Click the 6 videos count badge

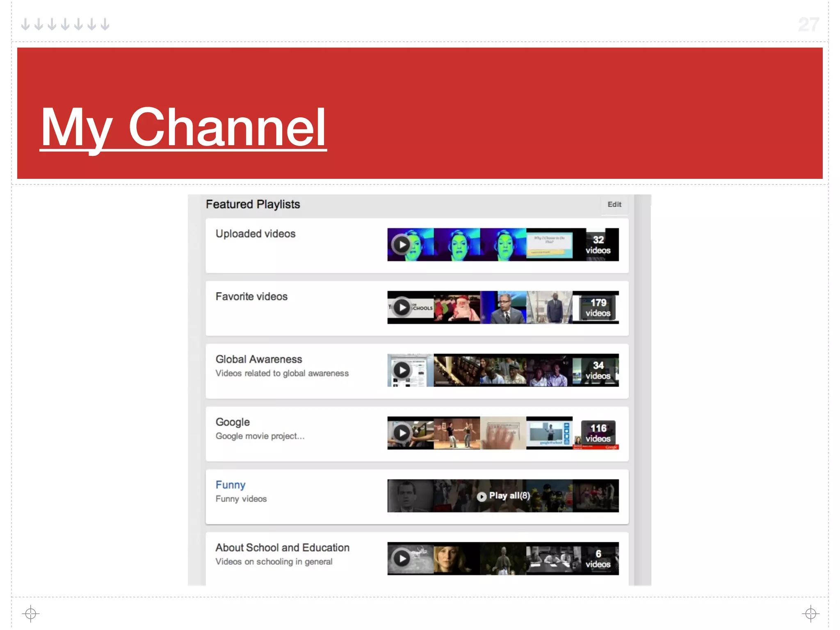pos(598,559)
